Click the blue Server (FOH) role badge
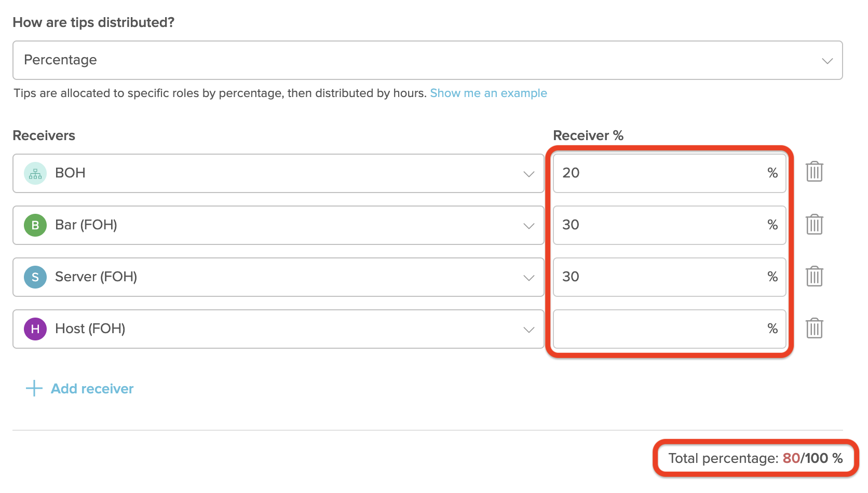 (34, 277)
